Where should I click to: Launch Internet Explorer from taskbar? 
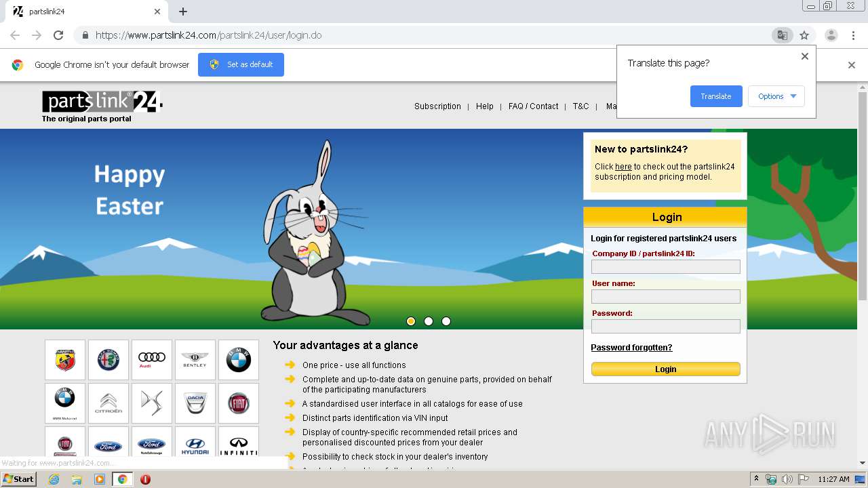[x=54, y=479]
